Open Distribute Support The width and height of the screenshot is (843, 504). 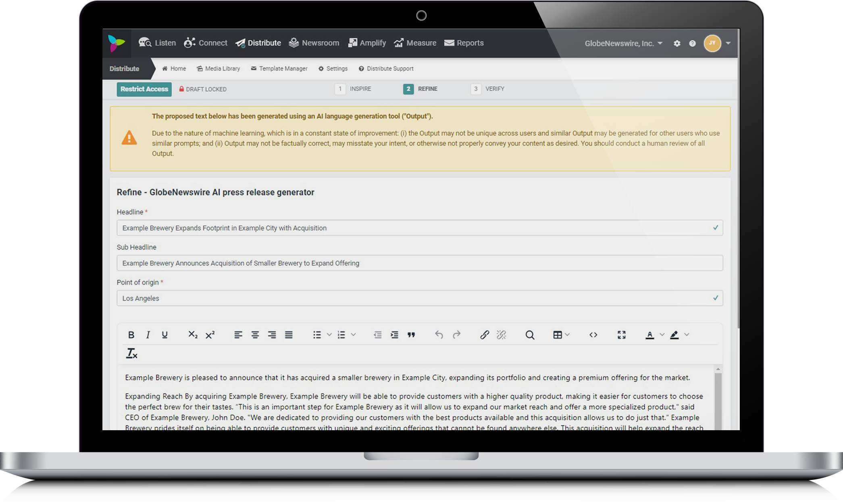386,69
